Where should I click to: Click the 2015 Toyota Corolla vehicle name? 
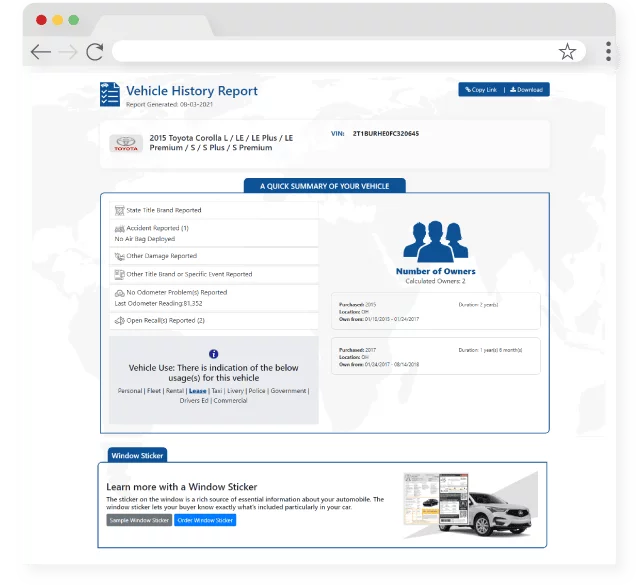[x=221, y=143]
